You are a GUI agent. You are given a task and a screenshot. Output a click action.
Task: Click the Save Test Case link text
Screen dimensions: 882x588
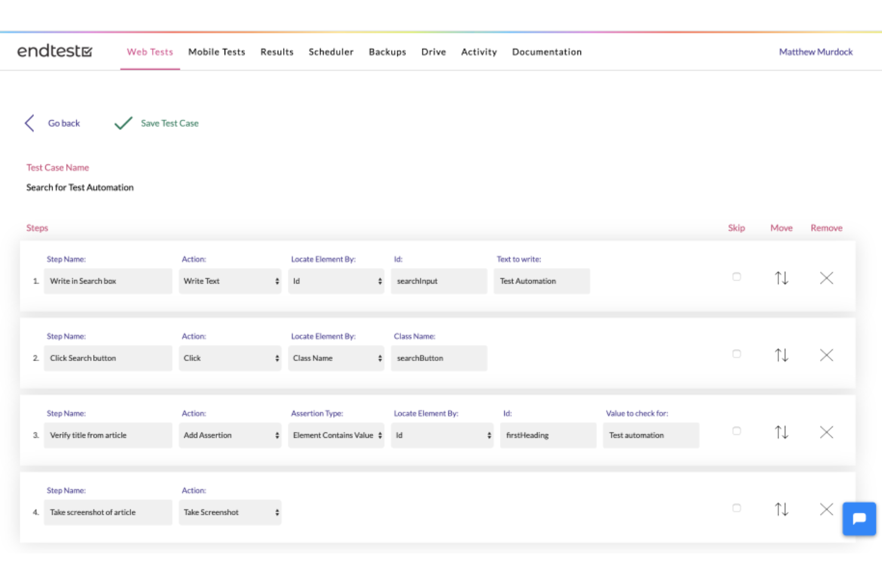coord(169,123)
